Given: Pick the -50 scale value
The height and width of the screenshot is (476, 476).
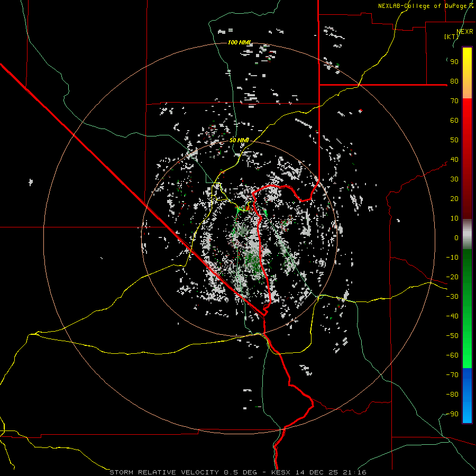Looking at the screenshot, I should (x=452, y=336).
